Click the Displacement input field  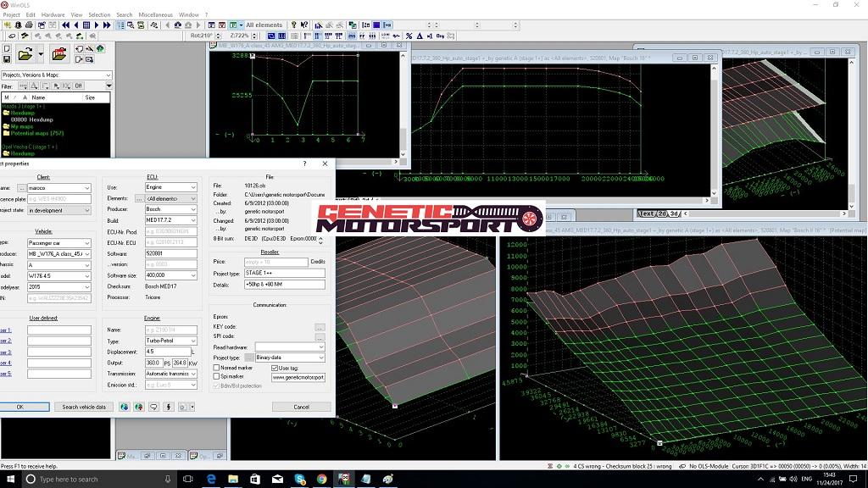pyautogui.click(x=166, y=352)
